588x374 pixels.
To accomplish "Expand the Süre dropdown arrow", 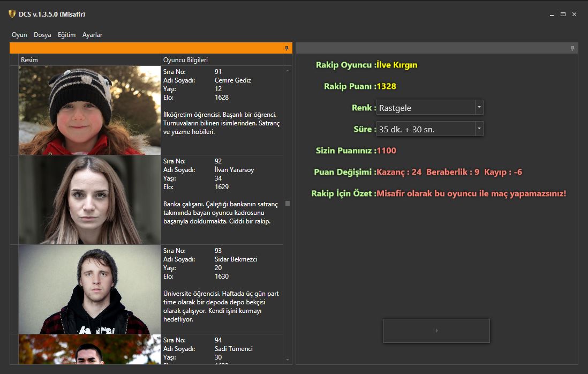I will tap(479, 129).
